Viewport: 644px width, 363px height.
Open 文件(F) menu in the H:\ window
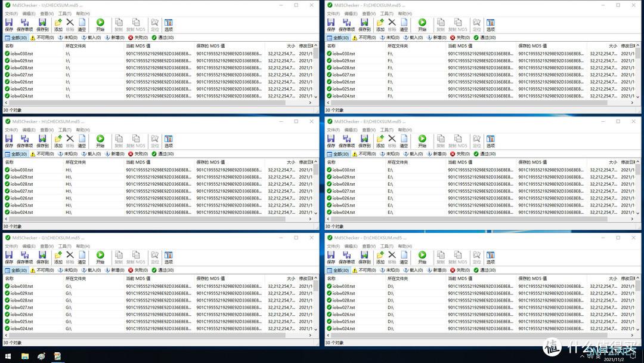pos(11,130)
